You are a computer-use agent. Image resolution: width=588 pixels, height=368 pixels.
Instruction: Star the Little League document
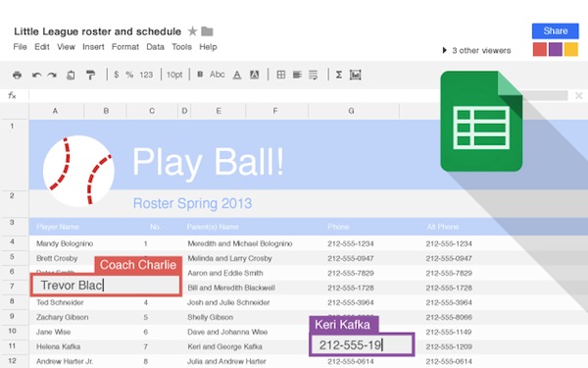(192, 30)
